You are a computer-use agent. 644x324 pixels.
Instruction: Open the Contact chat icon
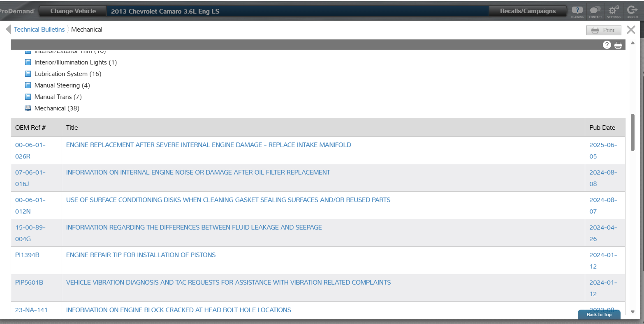pos(595,11)
